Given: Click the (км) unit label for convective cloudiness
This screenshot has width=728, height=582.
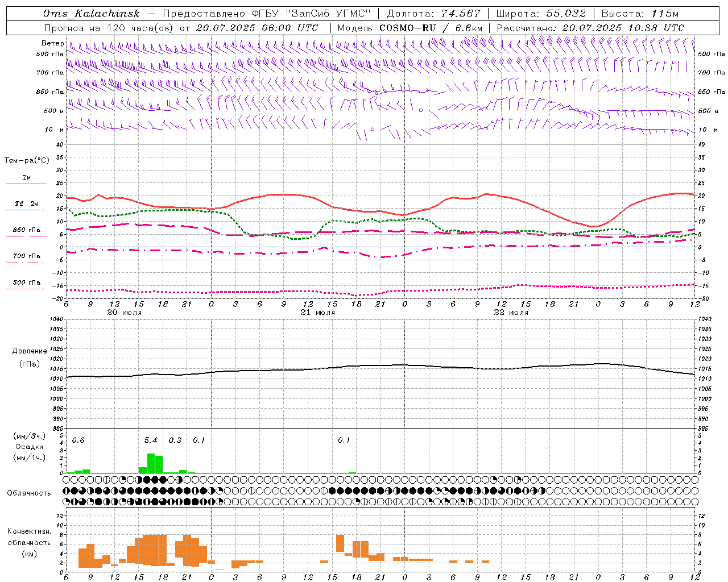Looking at the screenshot, I should coord(29,554).
